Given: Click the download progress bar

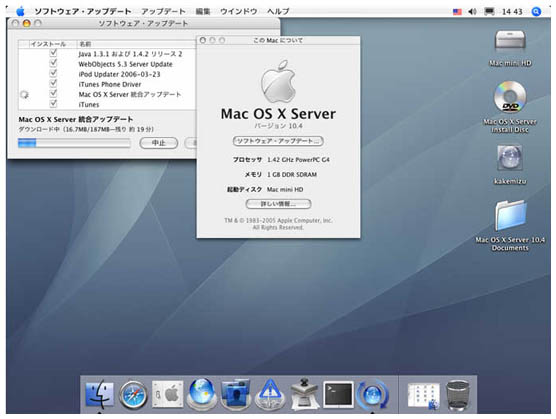Looking at the screenshot, I should pos(74,143).
